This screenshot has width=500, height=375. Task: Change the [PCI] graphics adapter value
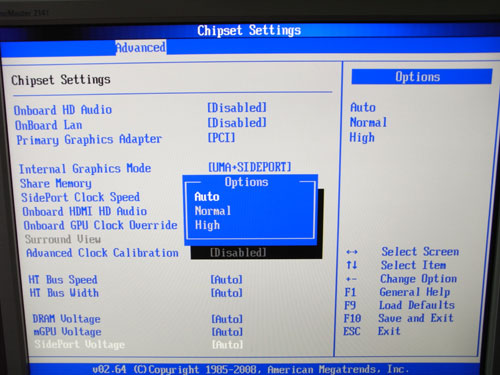click(221, 137)
